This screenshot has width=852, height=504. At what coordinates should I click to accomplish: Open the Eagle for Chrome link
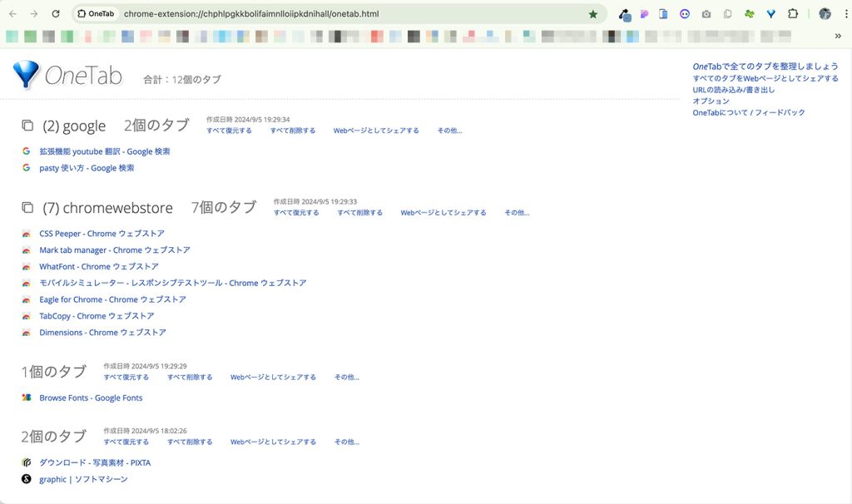[112, 299]
